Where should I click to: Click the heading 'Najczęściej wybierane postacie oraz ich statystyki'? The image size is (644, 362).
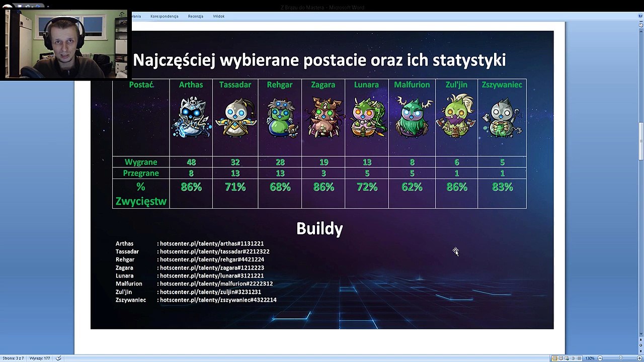pos(319,60)
